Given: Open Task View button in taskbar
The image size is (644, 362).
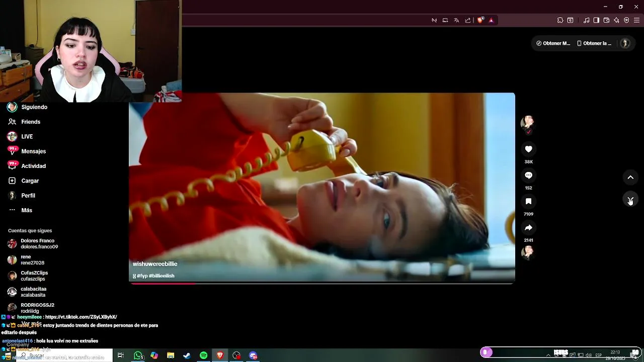Looking at the screenshot, I should click(121, 355).
